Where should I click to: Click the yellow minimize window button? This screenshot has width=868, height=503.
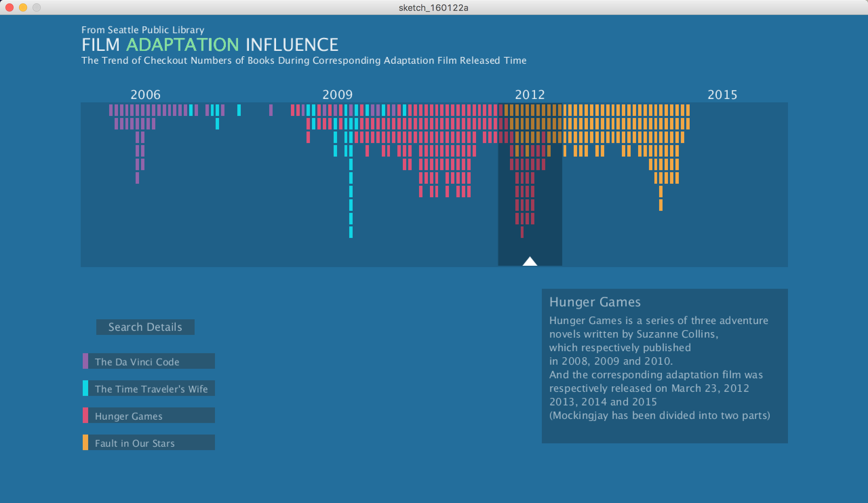pyautogui.click(x=23, y=7)
